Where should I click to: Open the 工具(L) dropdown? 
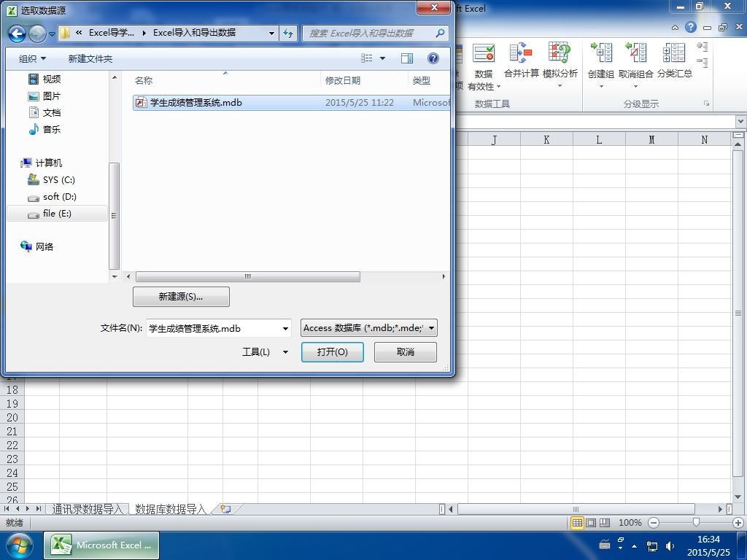coord(266,352)
